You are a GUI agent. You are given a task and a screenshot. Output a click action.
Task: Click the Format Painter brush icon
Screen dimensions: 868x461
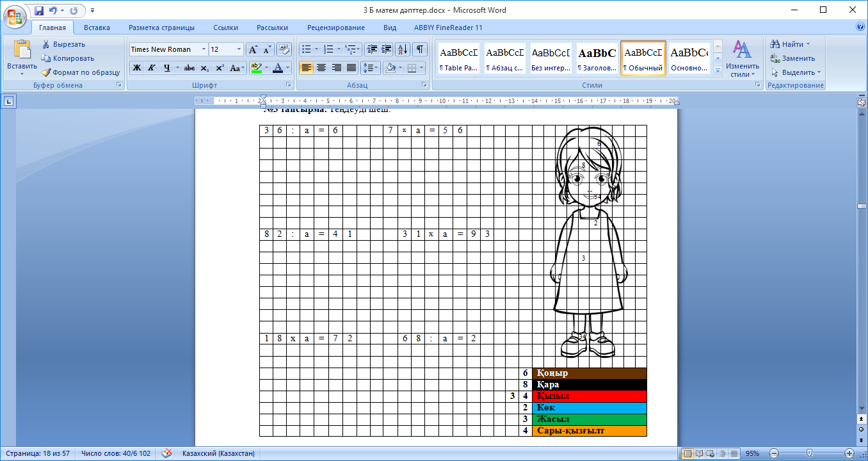point(46,72)
